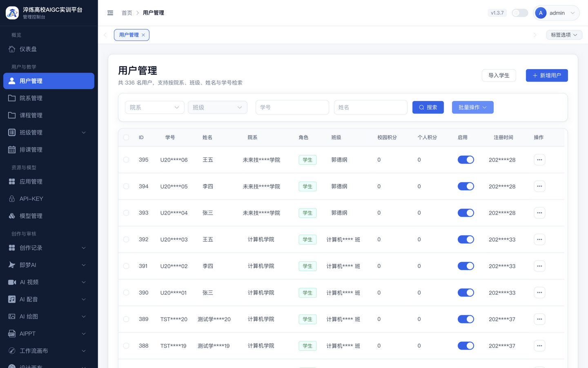The image size is (588, 368).
Task: Open 排课管理 calendar icon
Action: point(12,150)
